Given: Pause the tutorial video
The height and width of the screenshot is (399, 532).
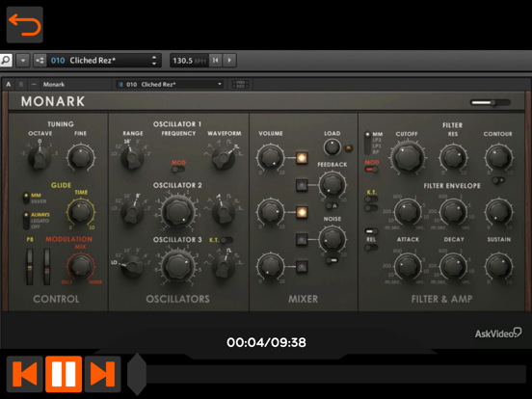Looking at the screenshot, I should 64,374.
